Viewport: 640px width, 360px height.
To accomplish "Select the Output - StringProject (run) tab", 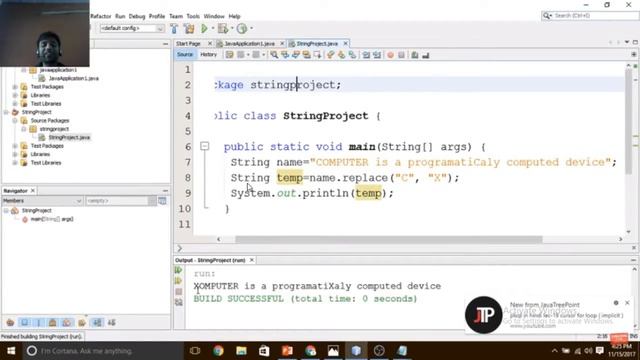I will tap(210, 260).
